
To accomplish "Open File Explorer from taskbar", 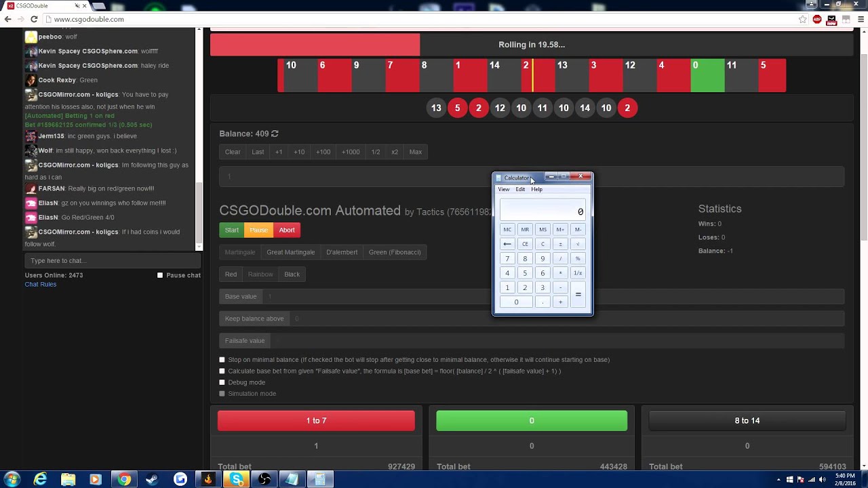I will (68, 479).
